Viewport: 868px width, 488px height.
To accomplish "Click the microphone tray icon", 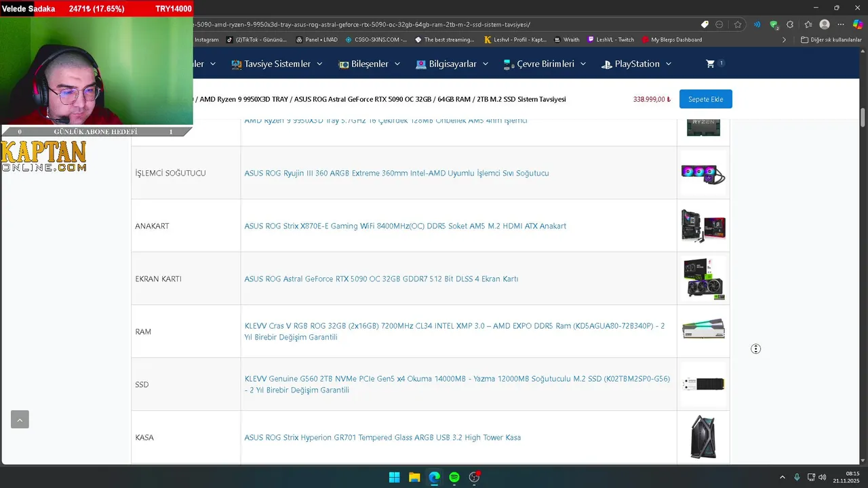I will [797, 477].
